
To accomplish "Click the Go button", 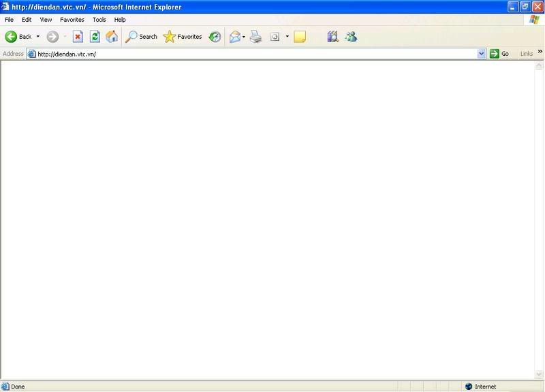I will (x=499, y=54).
